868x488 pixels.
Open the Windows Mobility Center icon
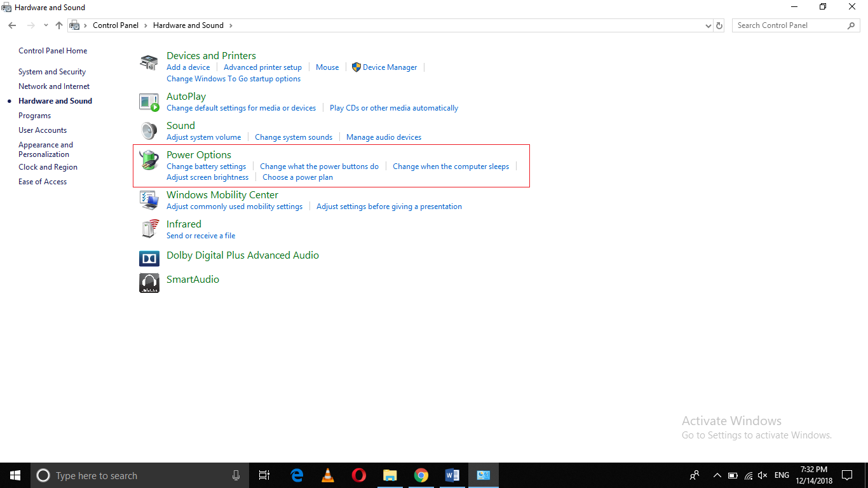tap(149, 200)
